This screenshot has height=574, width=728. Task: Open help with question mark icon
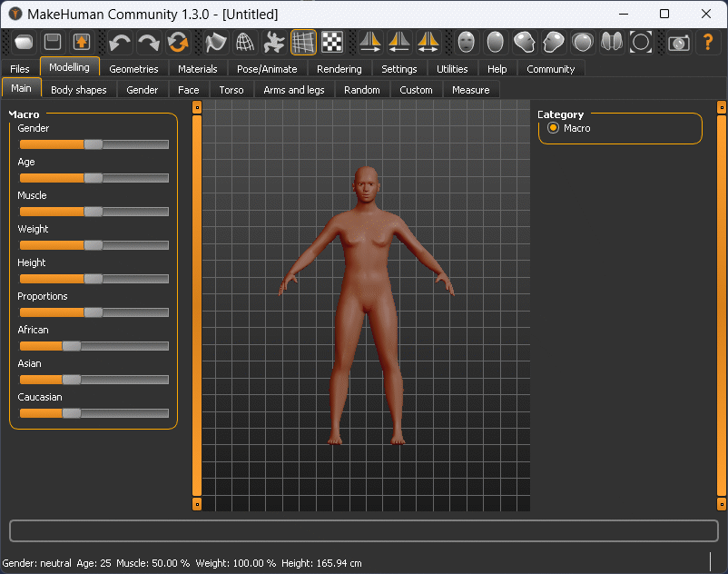click(708, 43)
